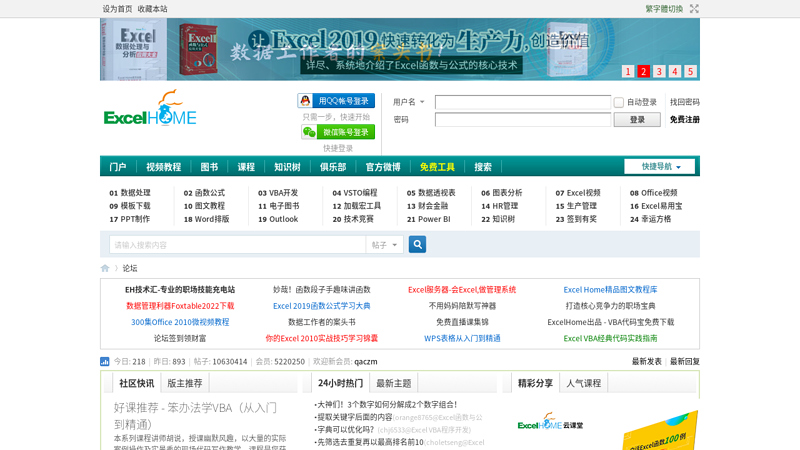Open forum section 01 数据处理

tap(130, 193)
